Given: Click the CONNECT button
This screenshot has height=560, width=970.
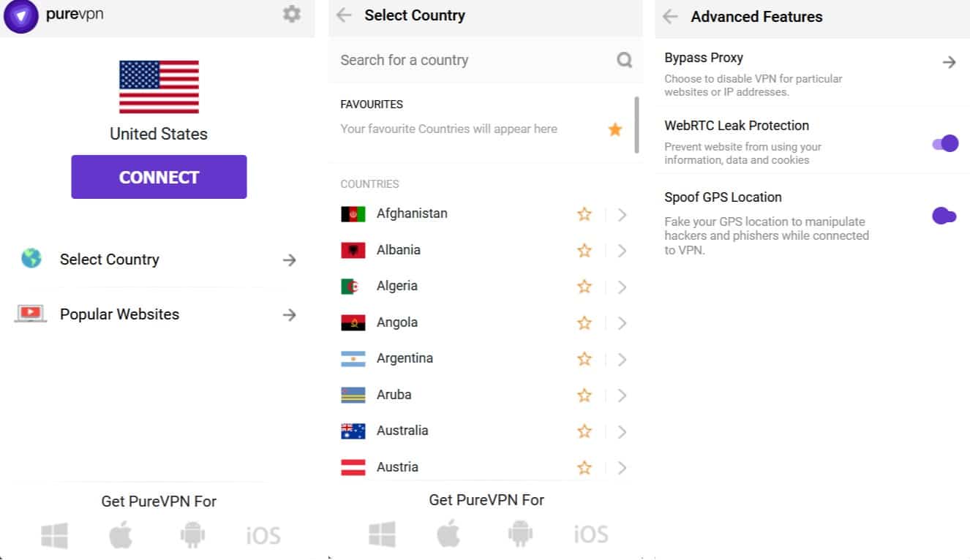Looking at the screenshot, I should tap(159, 177).
